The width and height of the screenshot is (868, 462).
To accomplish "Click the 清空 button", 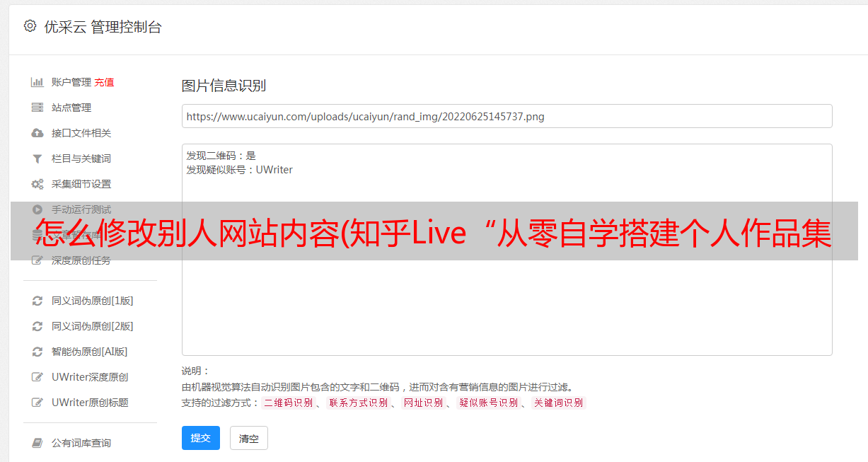I will pyautogui.click(x=249, y=438).
